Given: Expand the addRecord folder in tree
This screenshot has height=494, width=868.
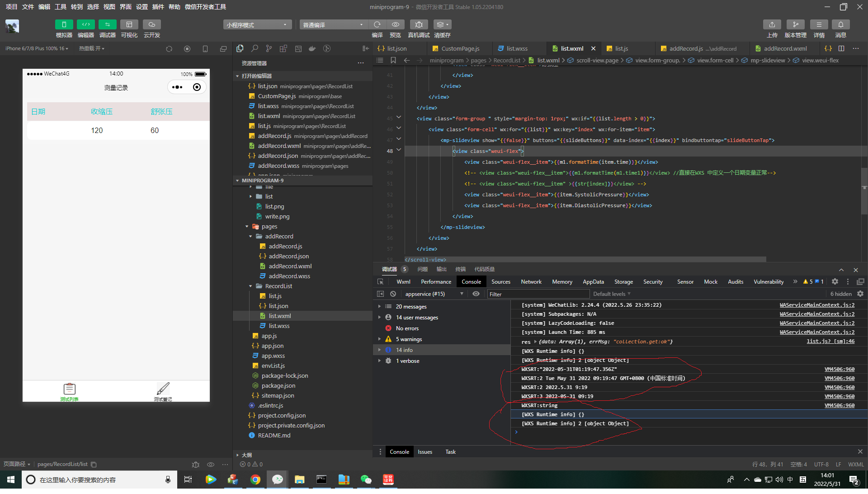Looking at the screenshot, I should coord(279,237).
